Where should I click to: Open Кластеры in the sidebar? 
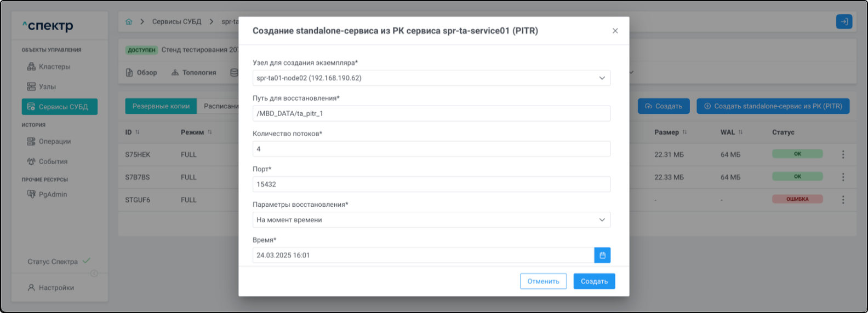(54, 67)
